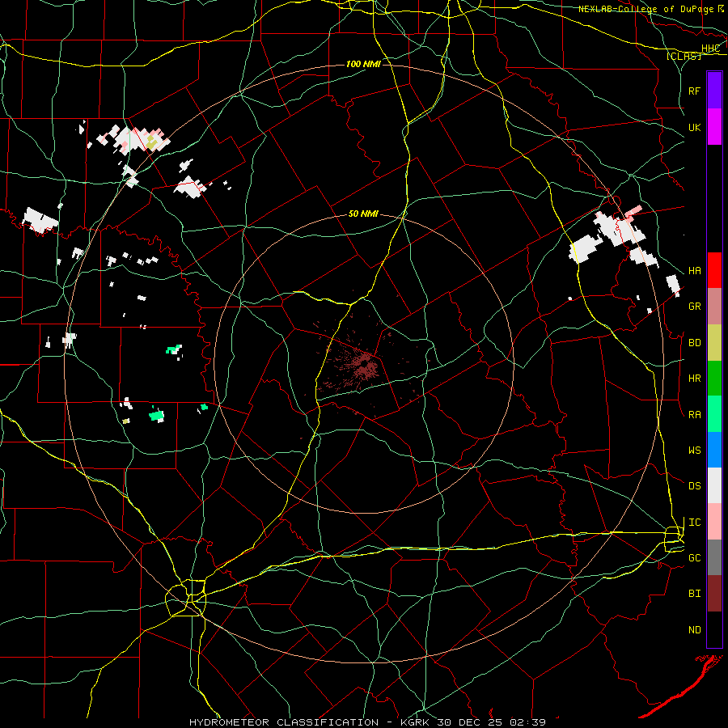Image resolution: width=728 pixels, height=728 pixels.
Task: Click the "HA" legend label
Action: 694,271
